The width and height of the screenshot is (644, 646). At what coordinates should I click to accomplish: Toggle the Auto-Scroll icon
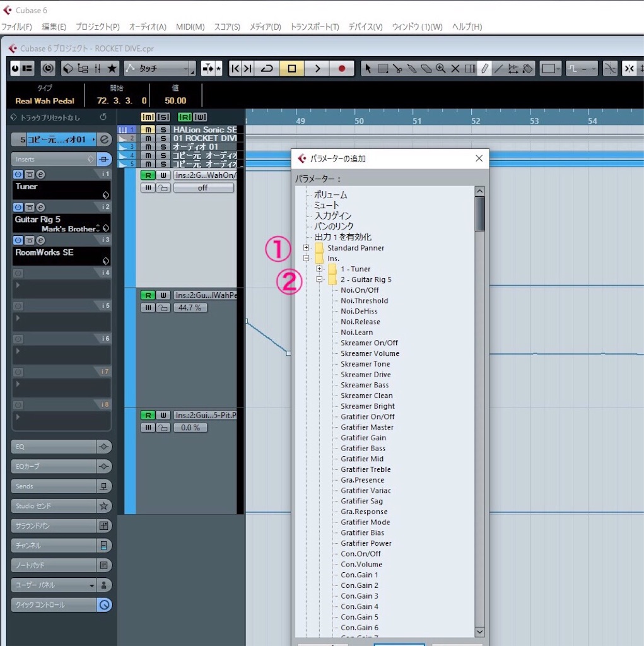click(x=208, y=68)
